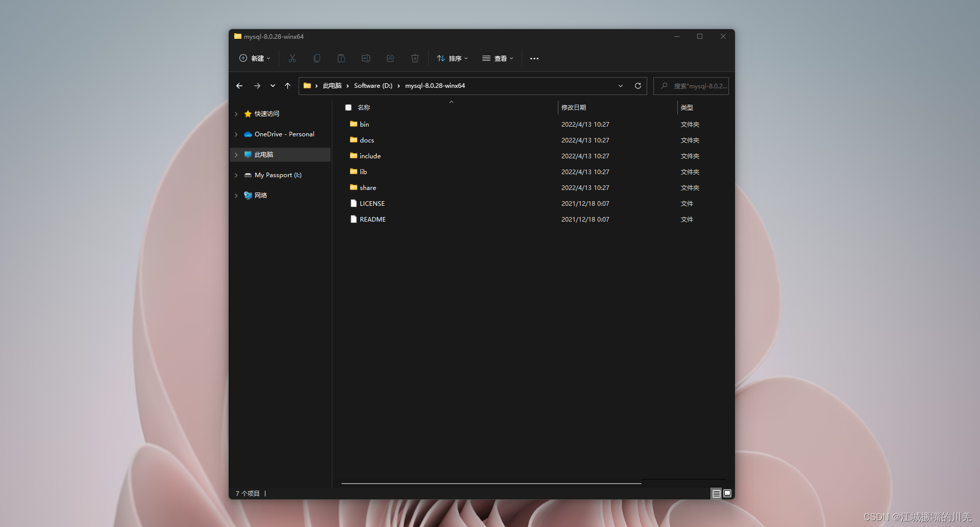This screenshot has width=980, height=527.
Task: Select the docs folder name
Action: pyautogui.click(x=367, y=140)
